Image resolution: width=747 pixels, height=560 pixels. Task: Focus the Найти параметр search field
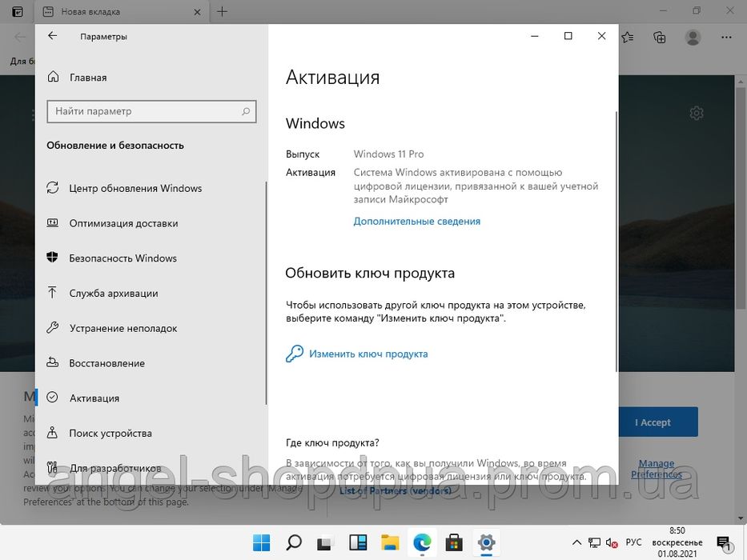pos(151,111)
